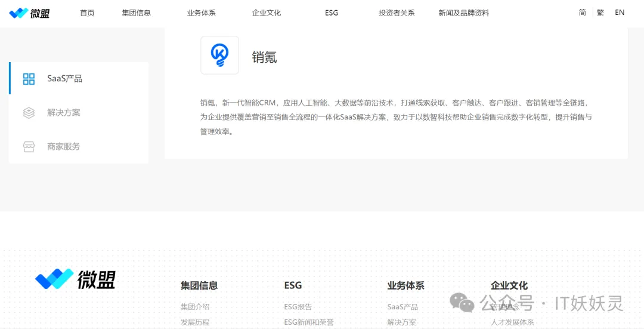
Task: Open 集团信息 navigation menu
Action: click(137, 13)
